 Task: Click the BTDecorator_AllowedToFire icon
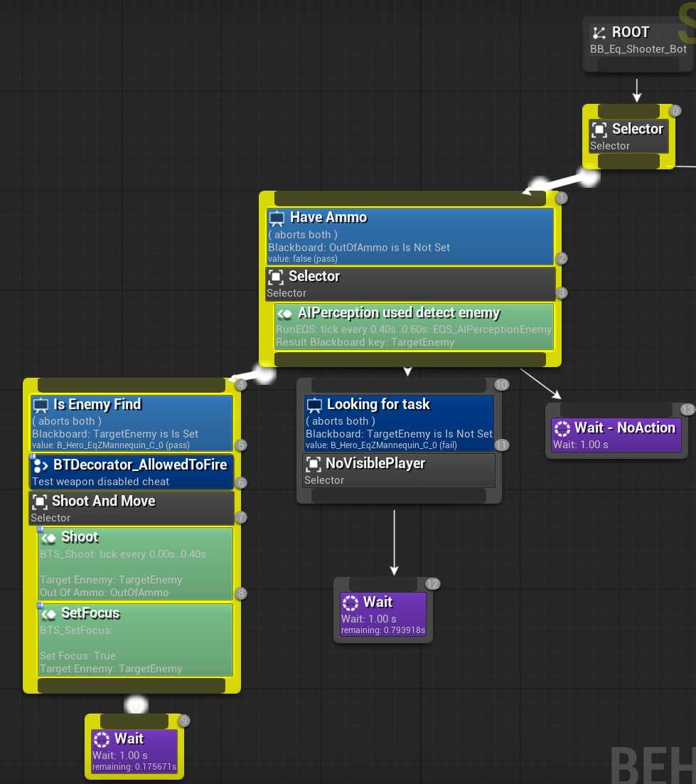point(41,465)
